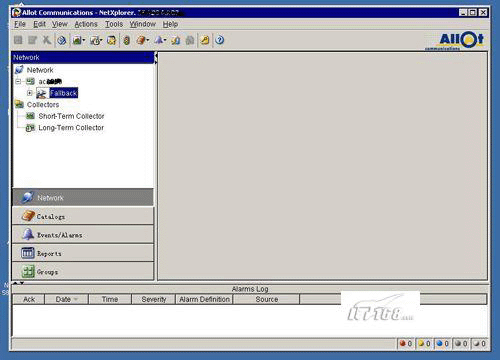
Task: Open the Actions menu
Action: 86,24
